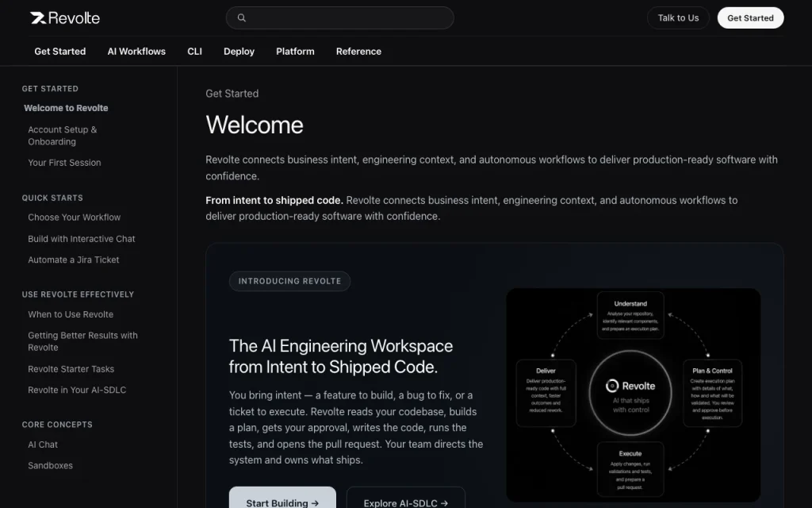812x508 pixels.
Task: Go to the Deploy tab
Action: pyautogui.click(x=239, y=52)
